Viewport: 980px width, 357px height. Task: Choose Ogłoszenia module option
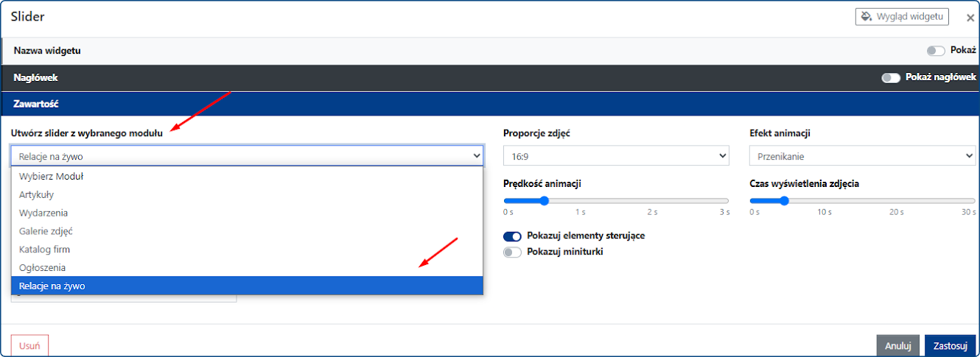click(43, 267)
